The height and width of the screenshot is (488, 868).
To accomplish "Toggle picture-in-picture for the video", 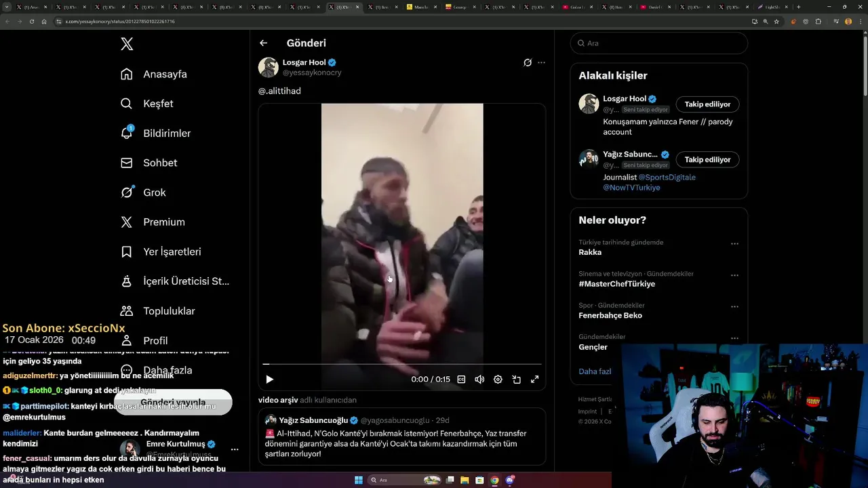I will click(x=516, y=380).
